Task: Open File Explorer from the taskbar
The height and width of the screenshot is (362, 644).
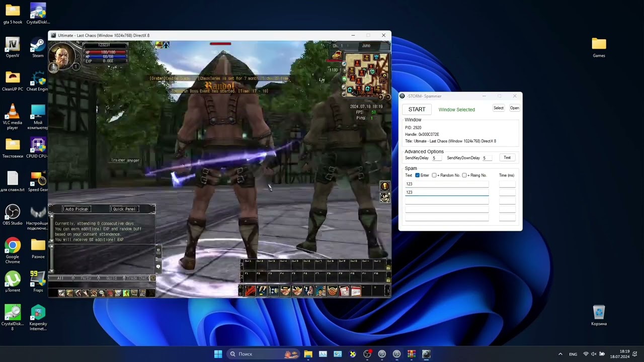Action: click(x=308, y=354)
